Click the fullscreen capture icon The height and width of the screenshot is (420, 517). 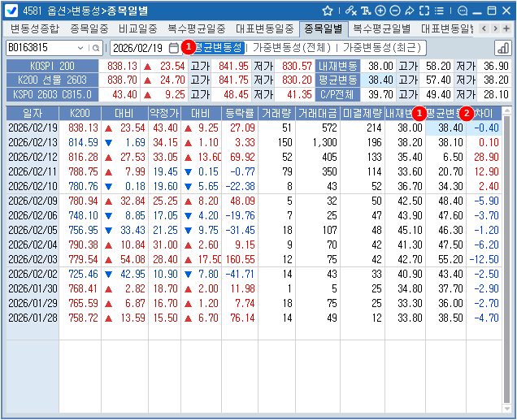click(424, 11)
